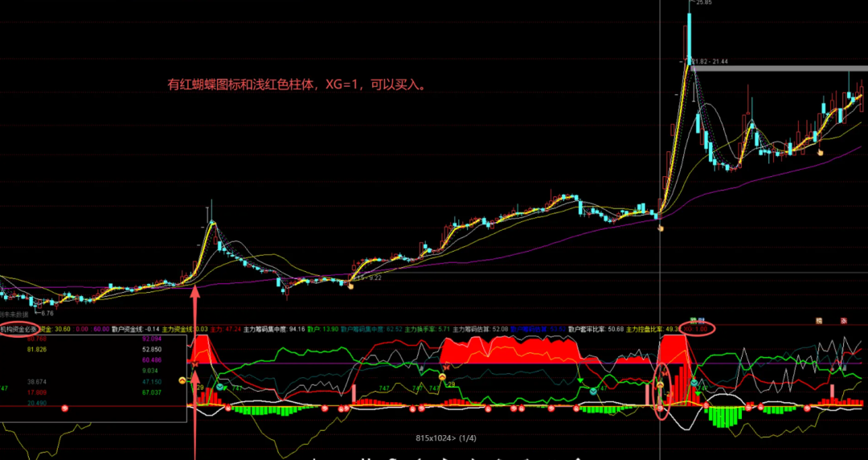Click the pointing hand icon below the 9.22 label

350,285
